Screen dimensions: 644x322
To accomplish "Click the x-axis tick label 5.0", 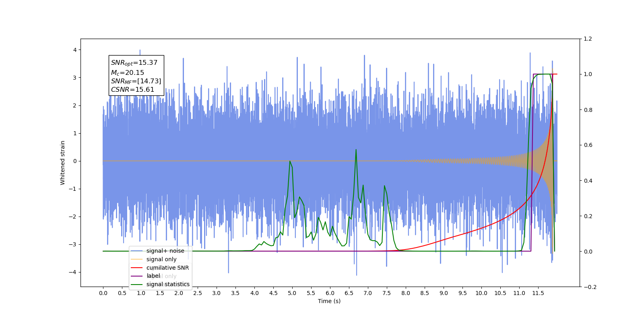I will [292, 293].
